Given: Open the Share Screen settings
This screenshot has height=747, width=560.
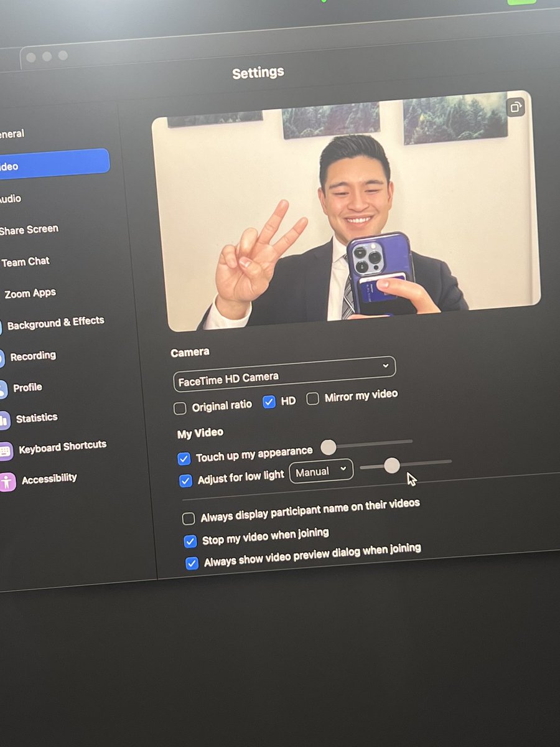Looking at the screenshot, I should pyautogui.click(x=29, y=230).
